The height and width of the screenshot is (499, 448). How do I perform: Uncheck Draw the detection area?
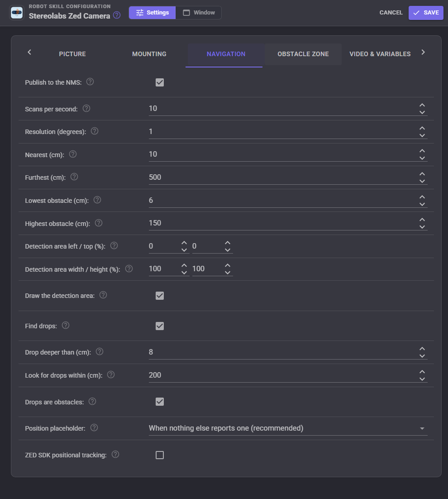click(x=160, y=296)
